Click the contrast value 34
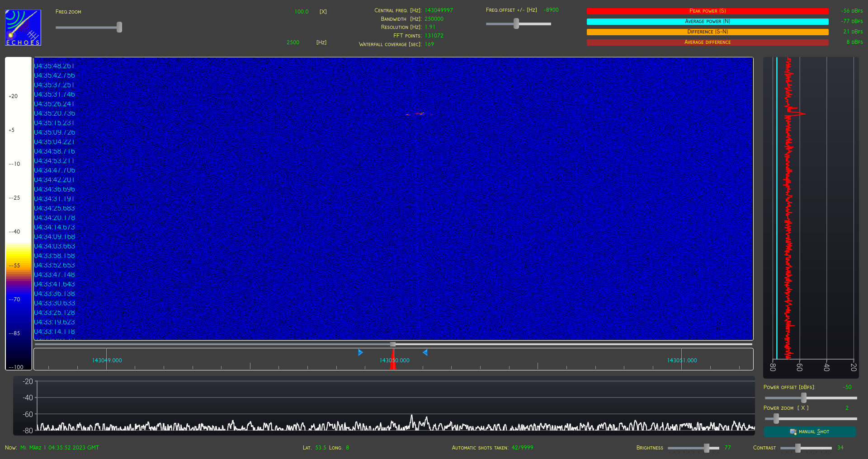Image resolution: width=868 pixels, height=459 pixels. [840, 448]
